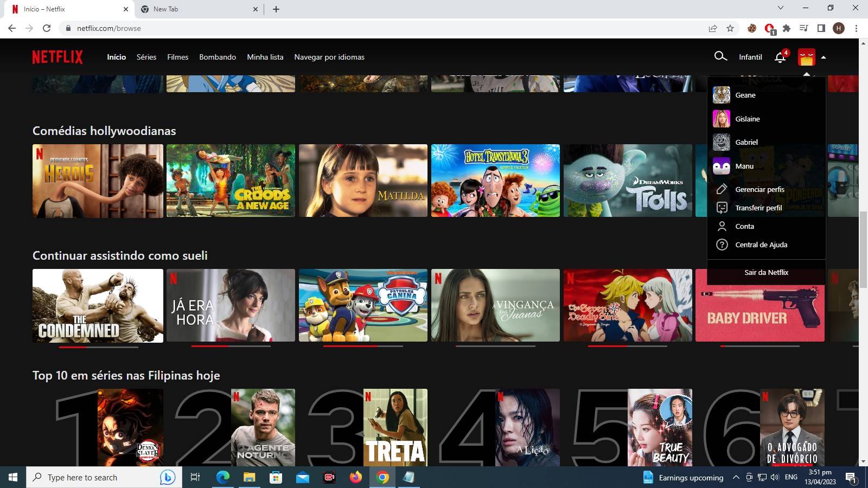The width and height of the screenshot is (868, 488).
Task: Open O Advogado de Divórcio thumbnail
Action: 792,427
